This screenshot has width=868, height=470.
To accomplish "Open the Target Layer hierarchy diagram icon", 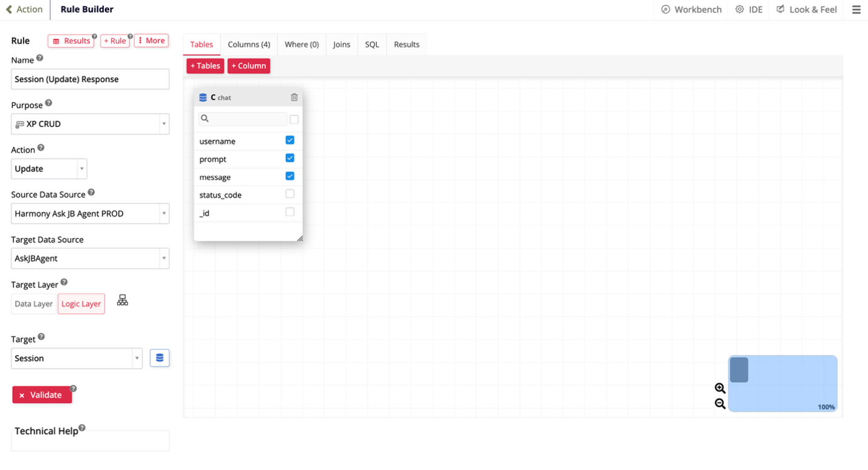I will [x=123, y=301].
